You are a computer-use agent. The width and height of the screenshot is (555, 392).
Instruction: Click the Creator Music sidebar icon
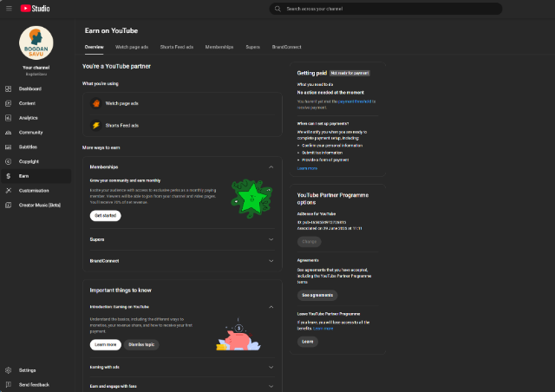click(8, 205)
